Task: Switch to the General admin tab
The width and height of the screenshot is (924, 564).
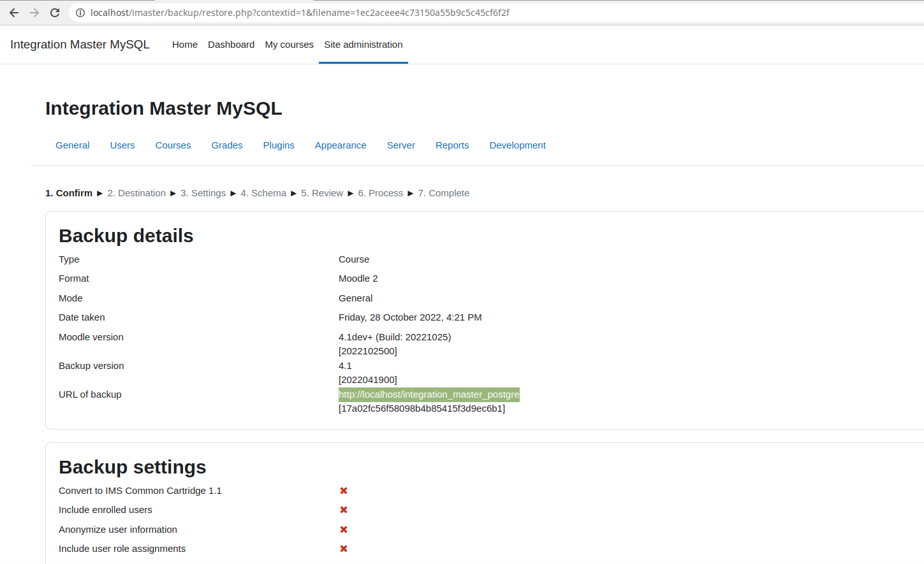Action: (73, 145)
